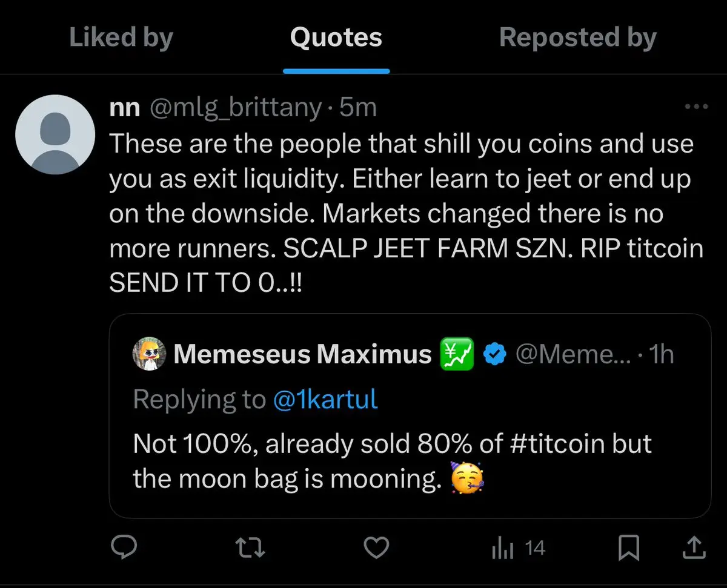
Task: Open the @mlg_brittany handle
Action: (235, 108)
